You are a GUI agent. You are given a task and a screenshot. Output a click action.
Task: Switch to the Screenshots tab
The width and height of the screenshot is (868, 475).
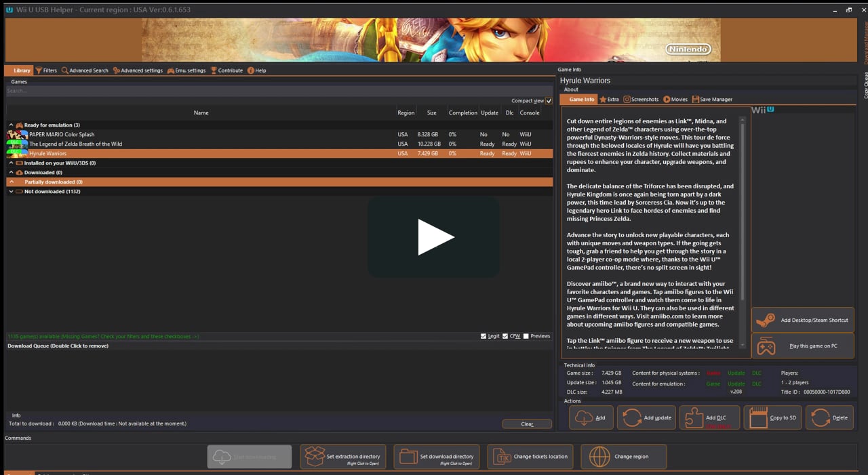coord(641,100)
